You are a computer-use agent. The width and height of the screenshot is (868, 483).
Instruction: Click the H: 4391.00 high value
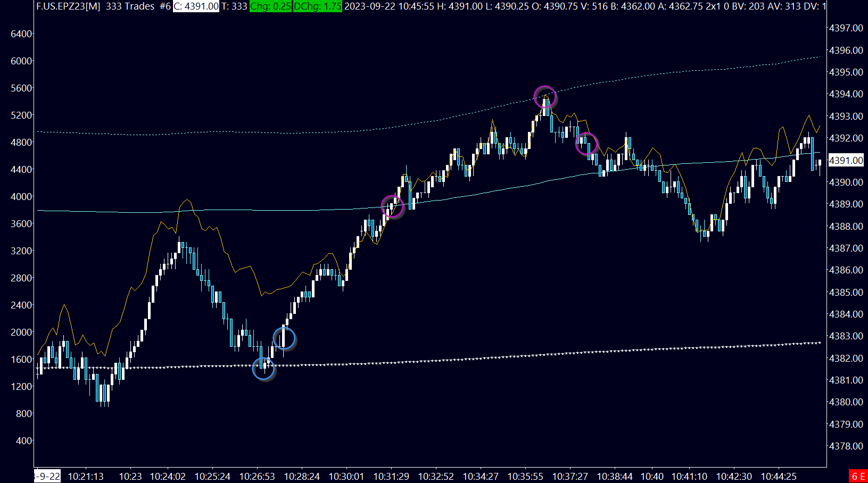pos(459,6)
